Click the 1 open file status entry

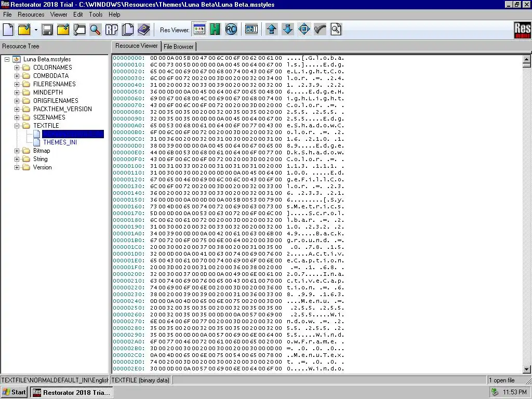pos(501,380)
